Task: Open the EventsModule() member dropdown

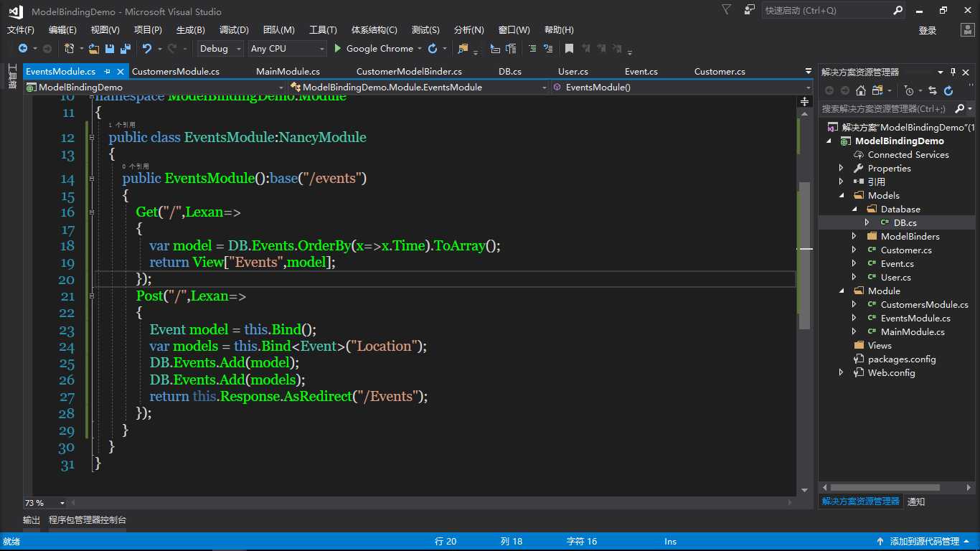Action: click(x=682, y=87)
